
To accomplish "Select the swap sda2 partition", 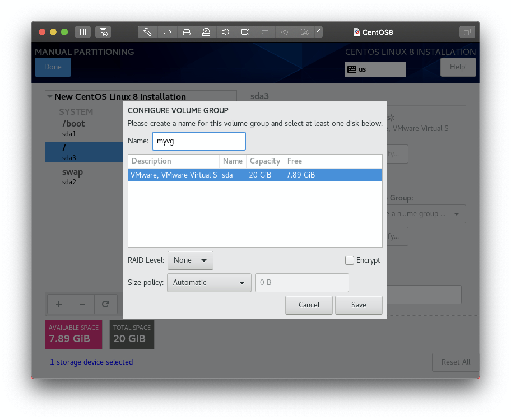I will pyautogui.click(x=84, y=176).
